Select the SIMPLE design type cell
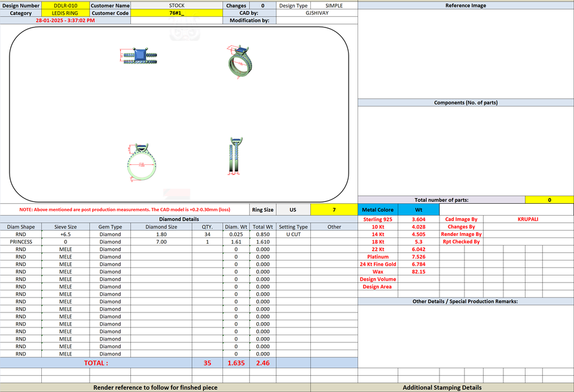 pos(334,5)
